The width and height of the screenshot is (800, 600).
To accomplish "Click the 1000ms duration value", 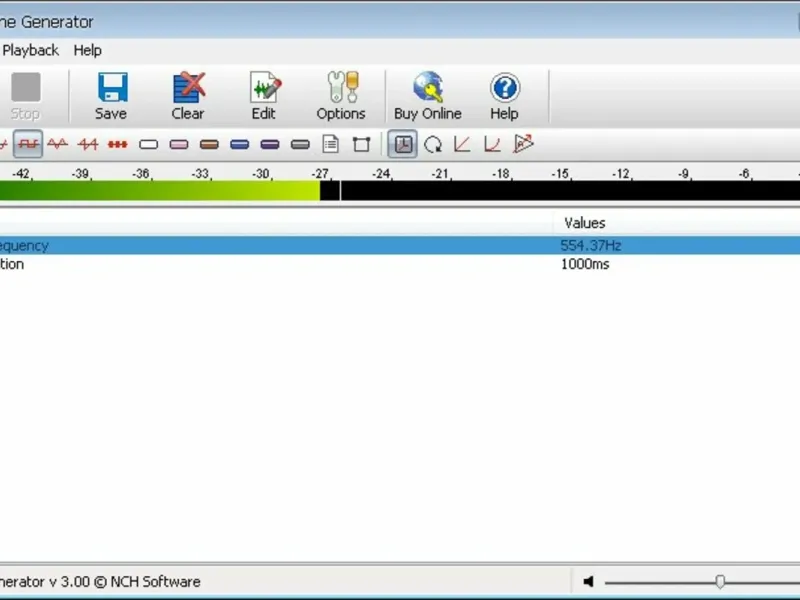I will pos(585,264).
